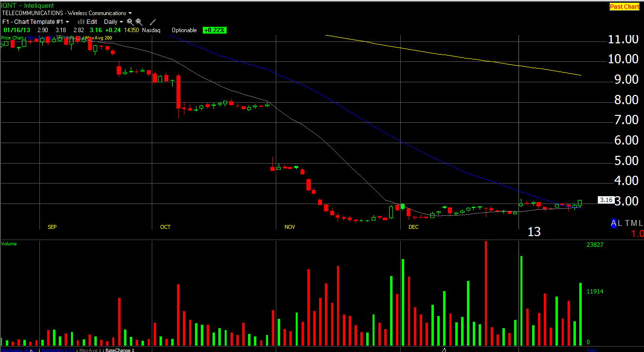Click the 8.00 price axis label
Image resolution: width=644 pixels, height=352 pixels.
click(626, 100)
